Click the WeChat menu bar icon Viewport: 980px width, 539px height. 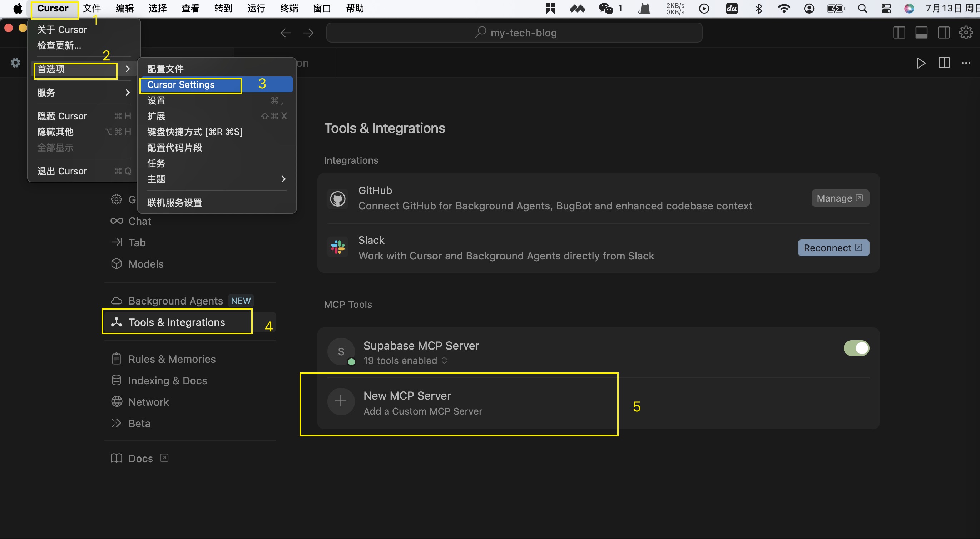[606, 8]
